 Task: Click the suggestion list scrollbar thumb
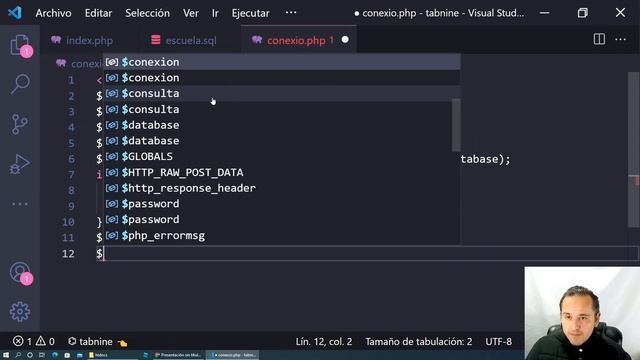(456, 125)
